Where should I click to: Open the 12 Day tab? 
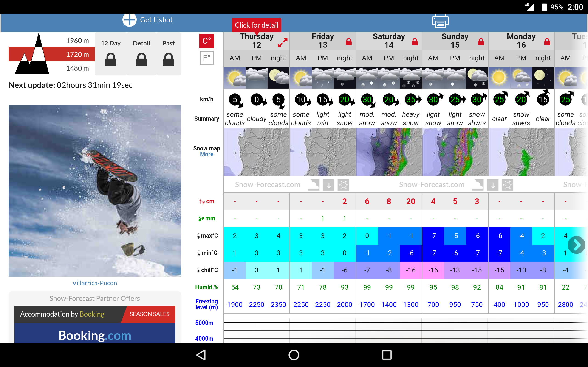(111, 43)
